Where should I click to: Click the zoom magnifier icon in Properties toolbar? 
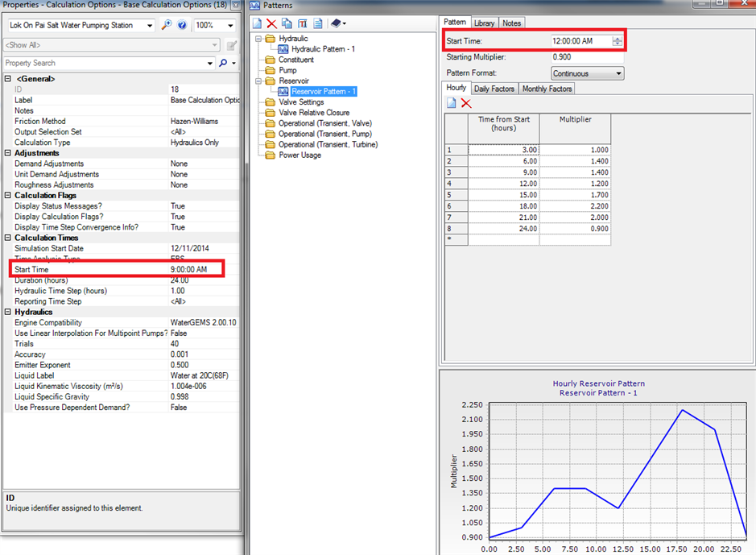pos(166,25)
